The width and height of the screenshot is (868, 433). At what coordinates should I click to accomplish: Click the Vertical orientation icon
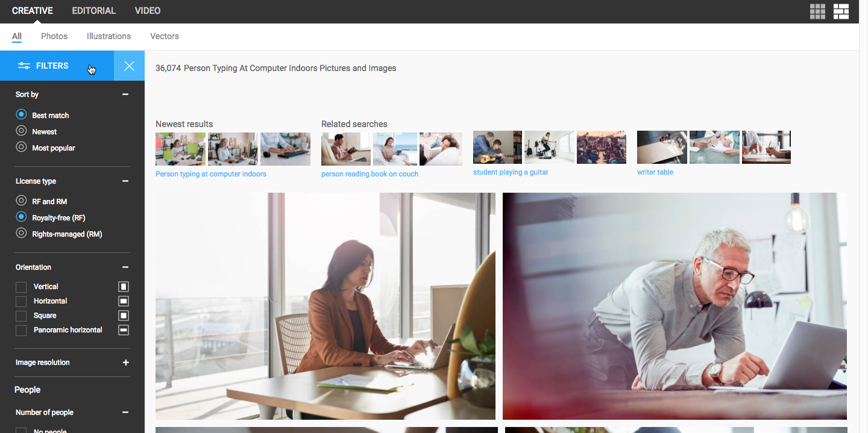click(124, 287)
